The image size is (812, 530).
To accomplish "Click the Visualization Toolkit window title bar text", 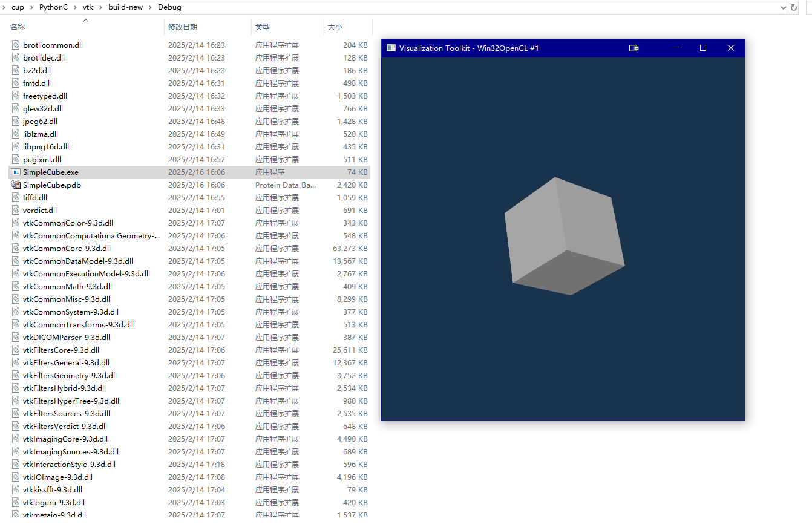I will 469,48.
